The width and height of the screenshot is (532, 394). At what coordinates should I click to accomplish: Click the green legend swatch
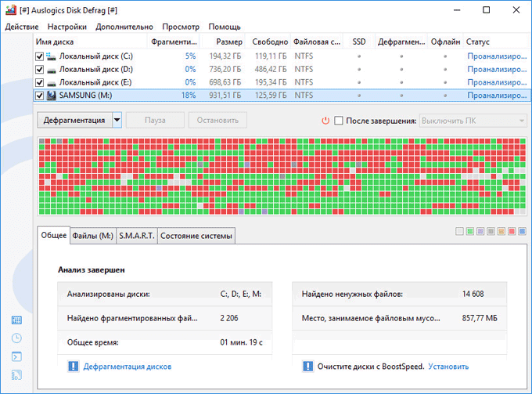click(470, 232)
